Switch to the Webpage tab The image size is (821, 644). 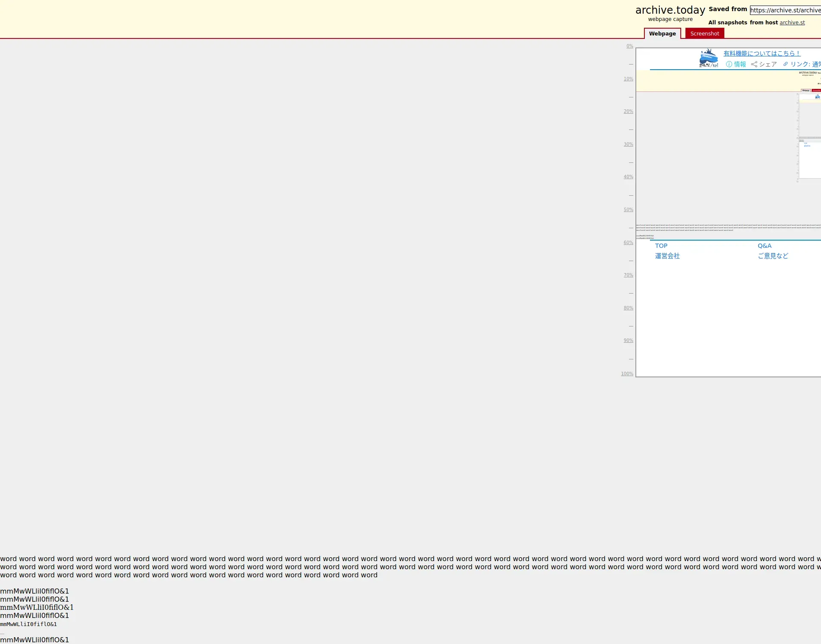point(662,33)
